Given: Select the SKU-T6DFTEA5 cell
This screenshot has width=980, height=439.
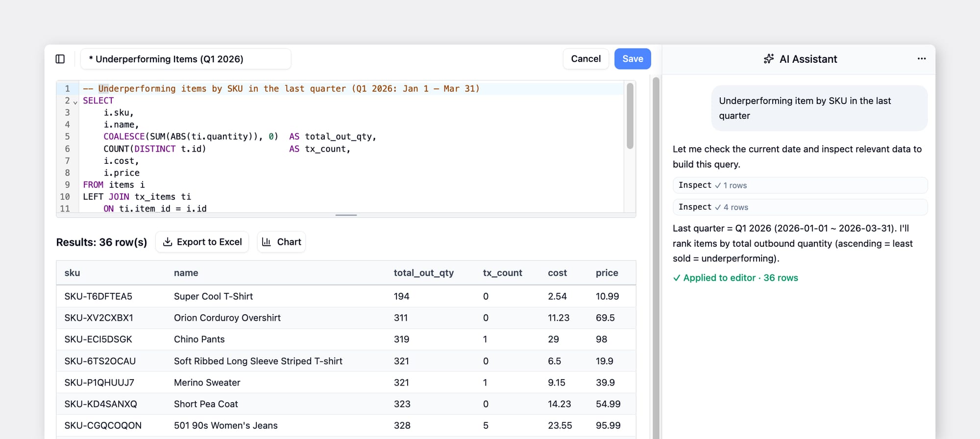Looking at the screenshot, I should click(x=98, y=296).
